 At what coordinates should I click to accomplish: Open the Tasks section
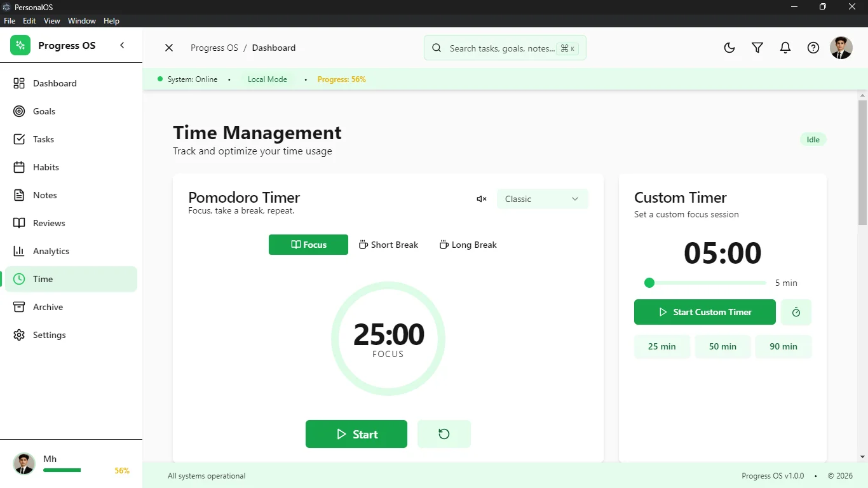[x=71, y=139]
